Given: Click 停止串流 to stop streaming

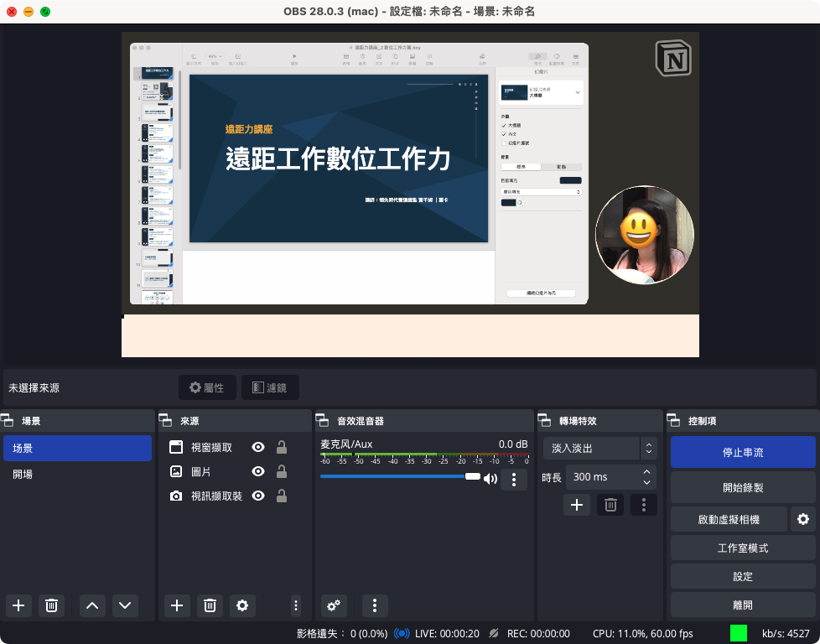Looking at the screenshot, I should tap(743, 452).
